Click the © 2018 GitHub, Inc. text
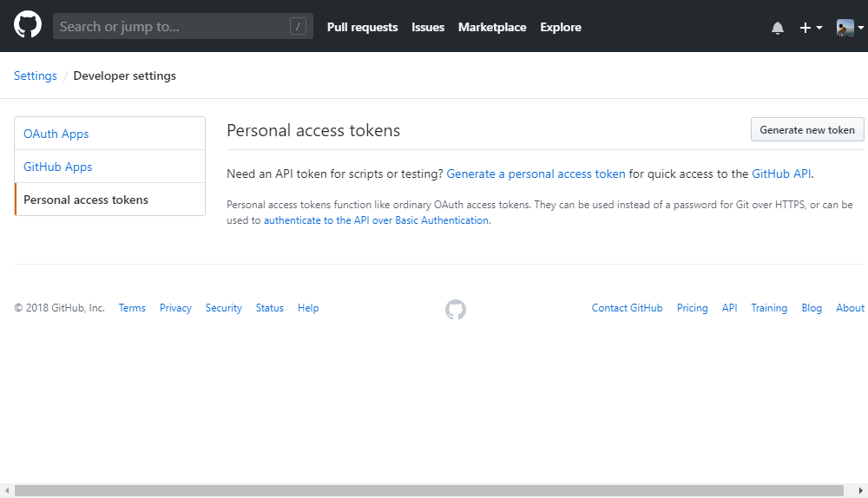 tap(59, 308)
